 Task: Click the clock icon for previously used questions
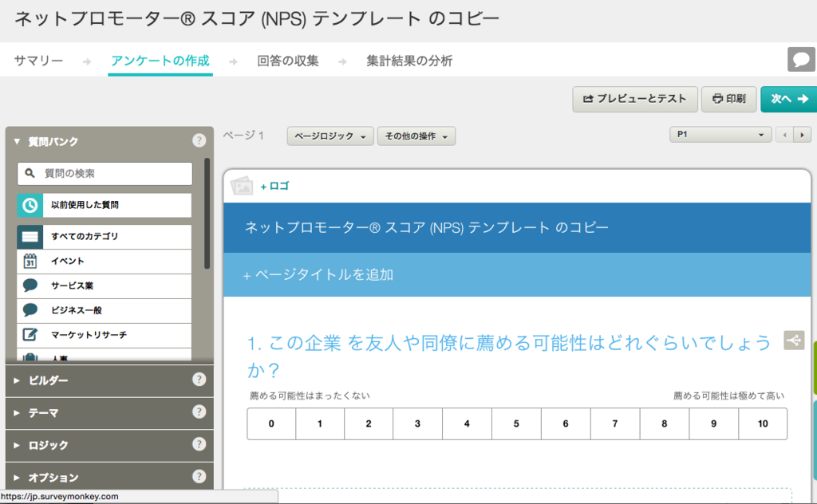pyautogui.click(x=30, y=205)
